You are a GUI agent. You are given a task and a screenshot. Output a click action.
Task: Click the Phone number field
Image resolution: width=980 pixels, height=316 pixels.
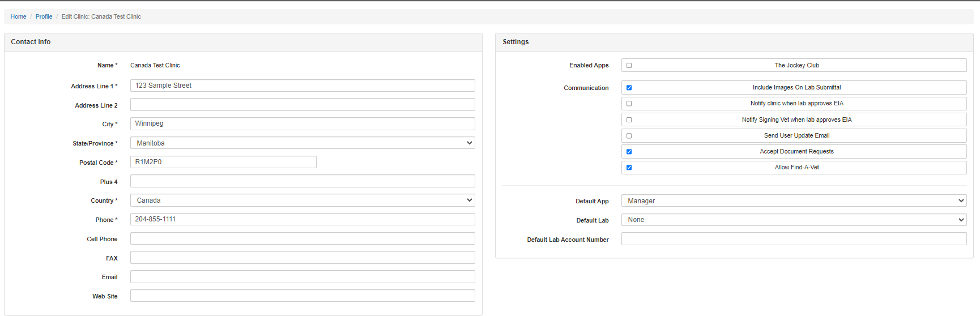click(302, 219)
